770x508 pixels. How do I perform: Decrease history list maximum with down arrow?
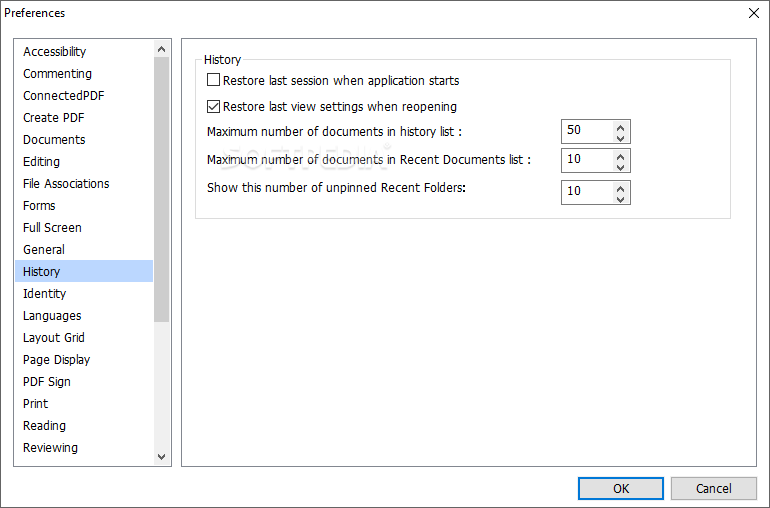point(620,138)
